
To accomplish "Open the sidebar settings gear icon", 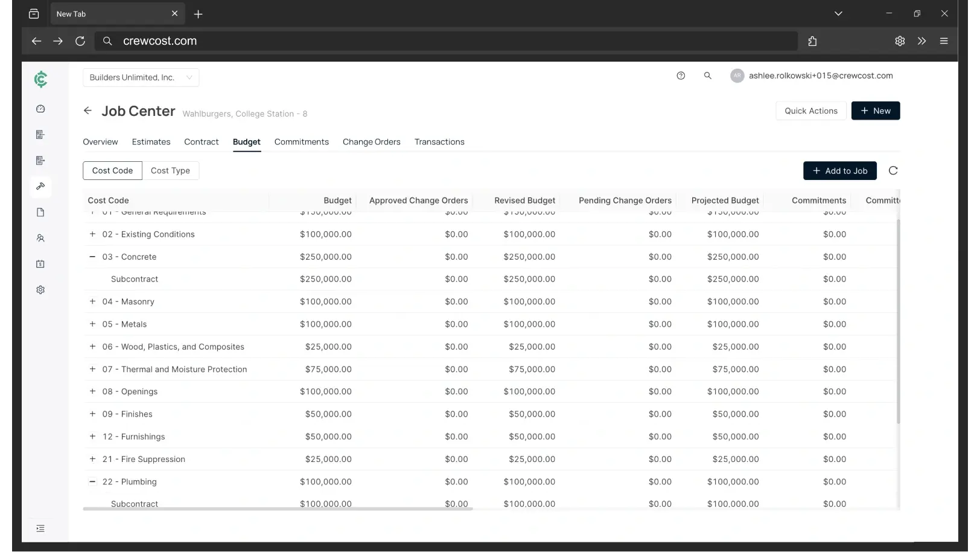I will (x=40, y=290).
